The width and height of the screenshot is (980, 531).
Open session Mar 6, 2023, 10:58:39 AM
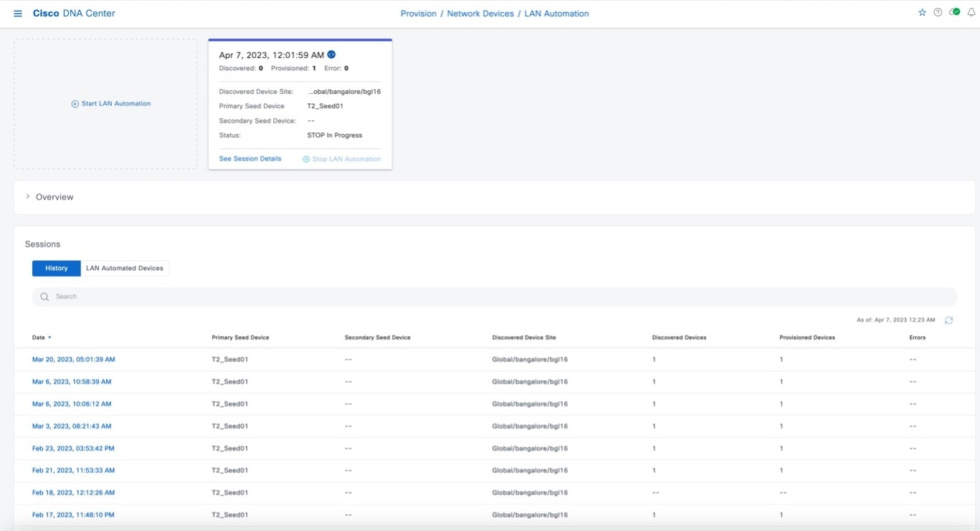[72, 381]
